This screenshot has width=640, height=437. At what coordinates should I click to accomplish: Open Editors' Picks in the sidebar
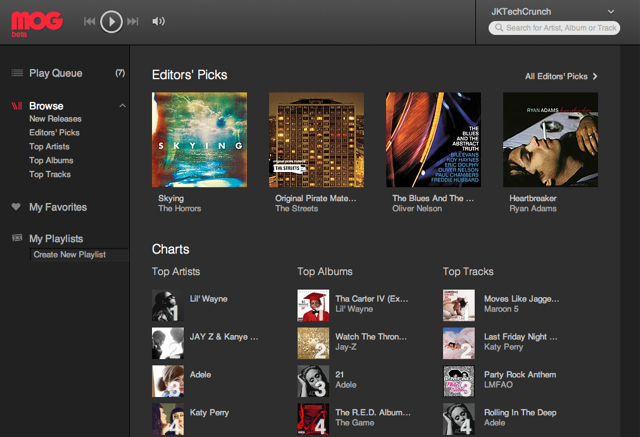(x=54, y=133)
